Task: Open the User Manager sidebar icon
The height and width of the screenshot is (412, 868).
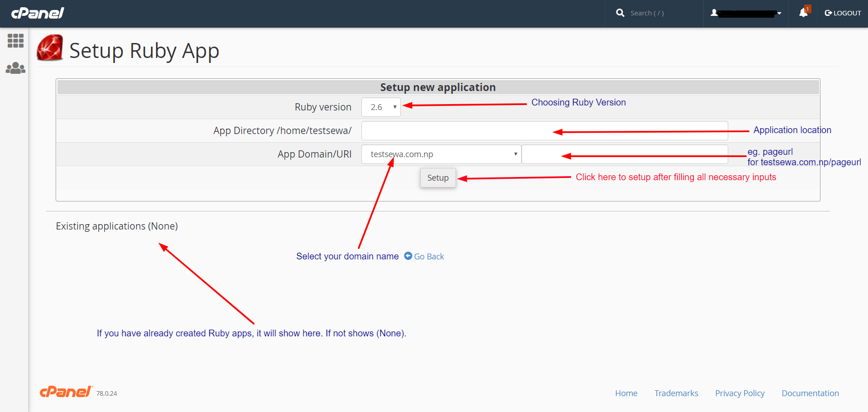Action: pos(15,68)
